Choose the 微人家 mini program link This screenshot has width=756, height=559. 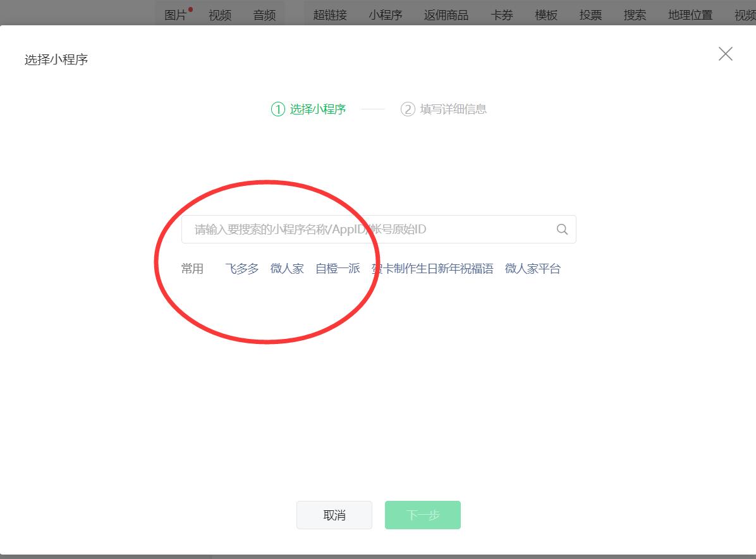click(x=287, y=269)
